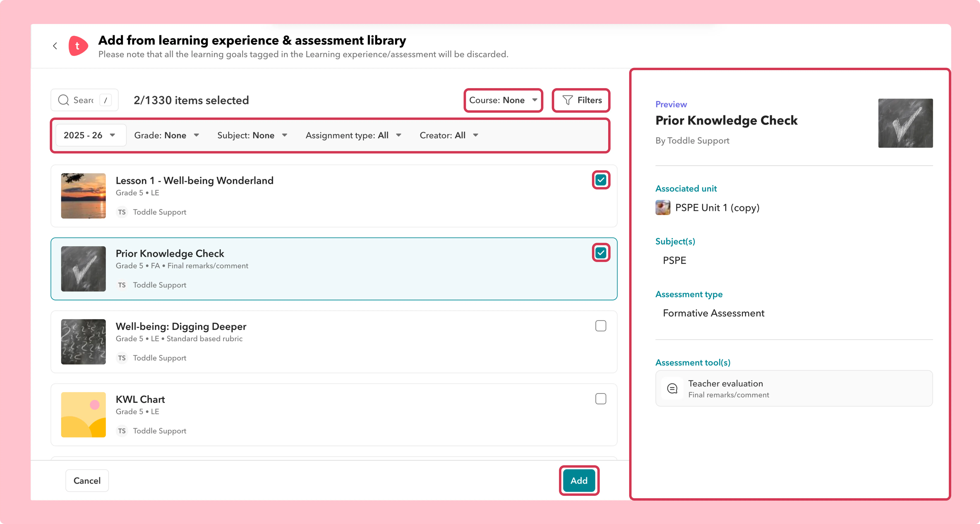Click TS avatar under Lesson 1 - Well-being Wonderland
Screen dimensions: 980x524
[x=122, y=212]
